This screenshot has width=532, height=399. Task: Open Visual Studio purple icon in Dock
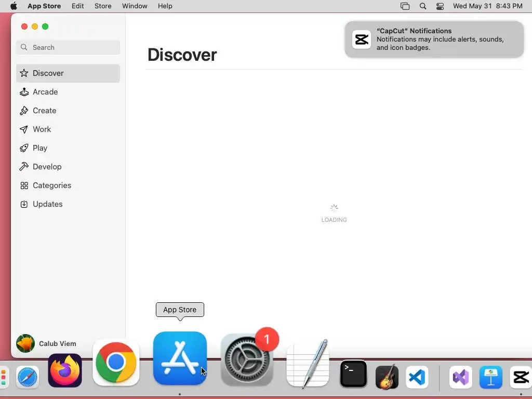tap(461, 377)
